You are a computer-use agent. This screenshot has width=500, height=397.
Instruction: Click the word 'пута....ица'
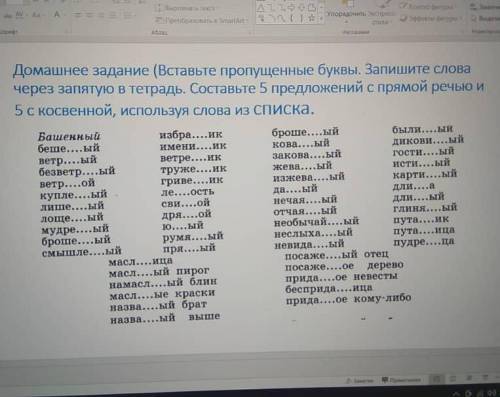coord(424,231)
